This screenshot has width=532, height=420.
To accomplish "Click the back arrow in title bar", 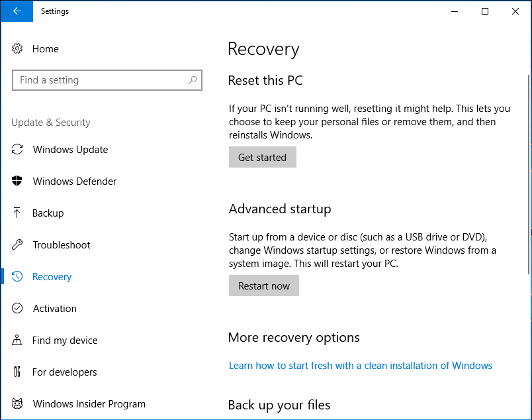I will tap(17, 11).
